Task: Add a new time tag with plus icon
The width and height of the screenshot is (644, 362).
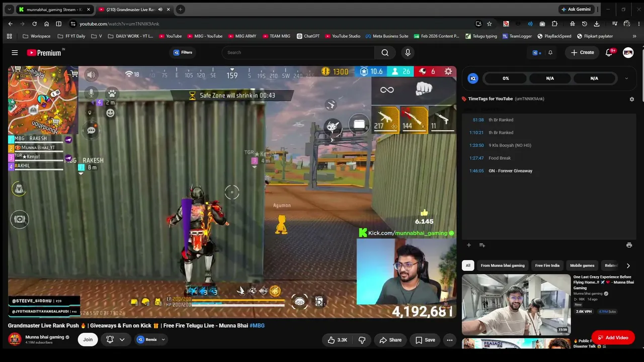Action: [x=468, y=245]
